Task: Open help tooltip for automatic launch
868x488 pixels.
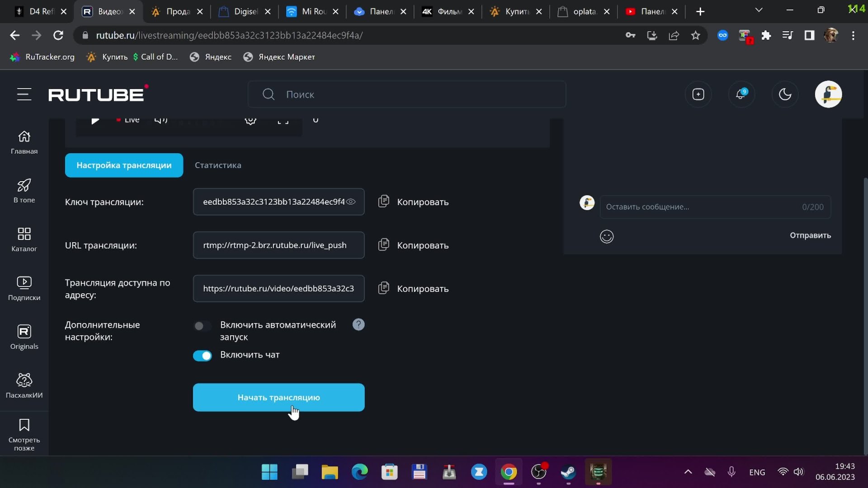Action: pos(358,324)
